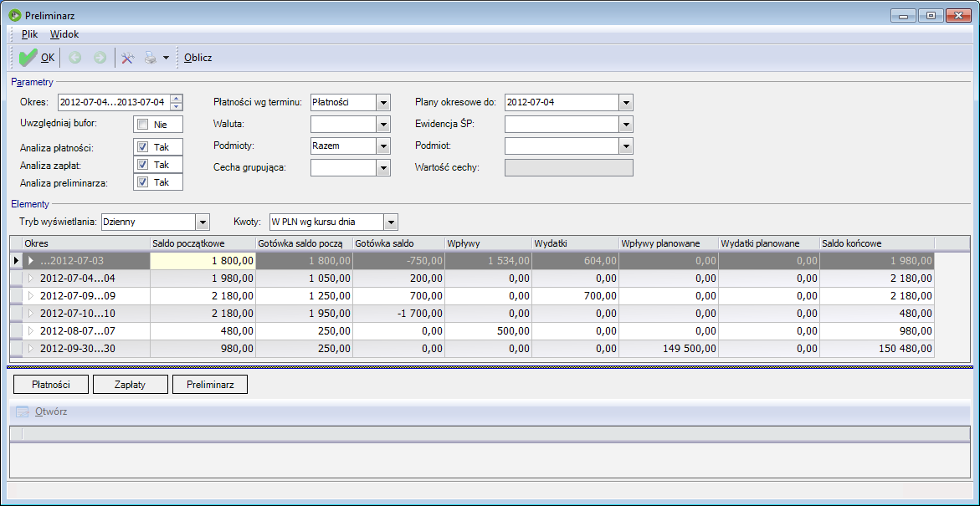Toggle Analiza preliminarza checkbox
This screenshot has height=506, width=980.
click(142, 181)
